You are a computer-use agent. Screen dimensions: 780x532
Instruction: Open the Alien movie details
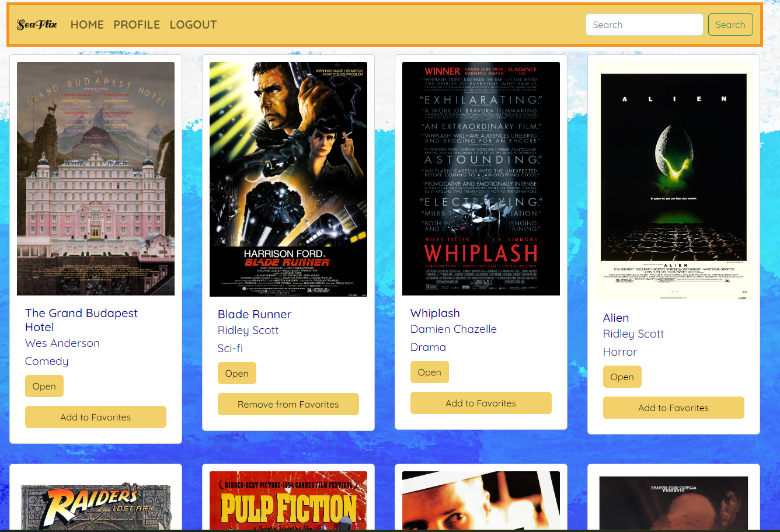point(622,377)
